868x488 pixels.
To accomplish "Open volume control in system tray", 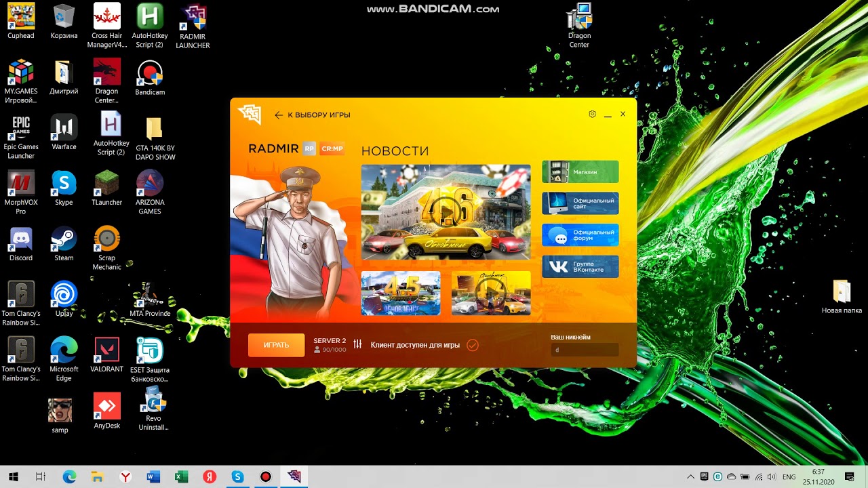I will (x=772, y=477).
